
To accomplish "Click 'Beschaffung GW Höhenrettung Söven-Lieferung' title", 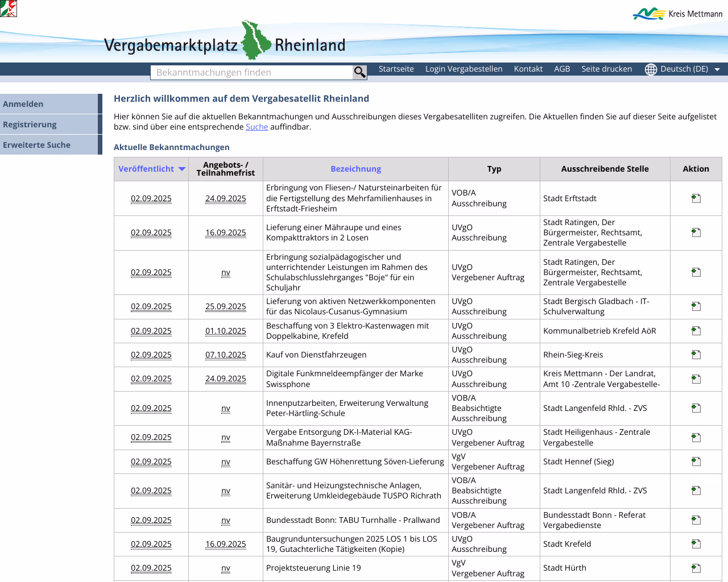I will [x=355, y=462].
